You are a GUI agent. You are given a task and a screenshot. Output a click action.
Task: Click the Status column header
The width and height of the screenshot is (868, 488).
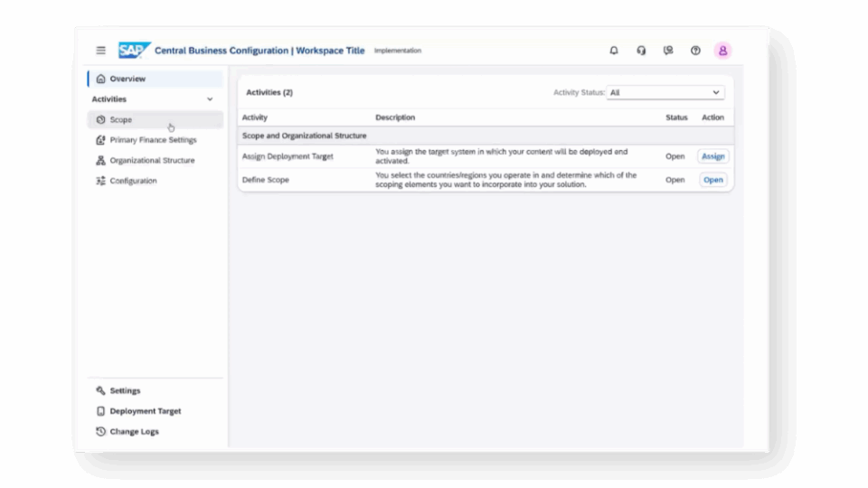coord(676,117)
